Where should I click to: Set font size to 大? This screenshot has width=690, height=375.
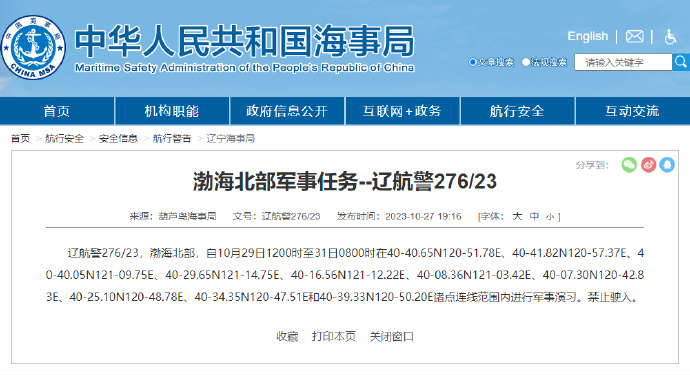point(517,216)
